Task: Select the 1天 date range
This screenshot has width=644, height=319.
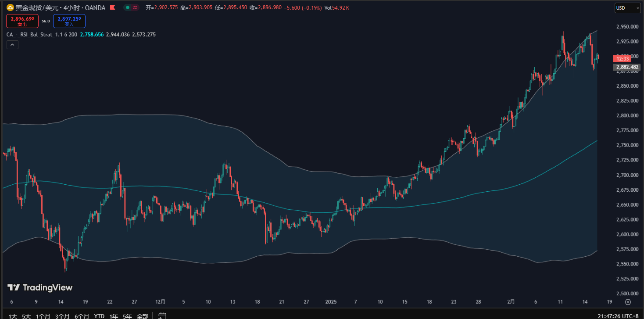Action: [x=13, y=316]
